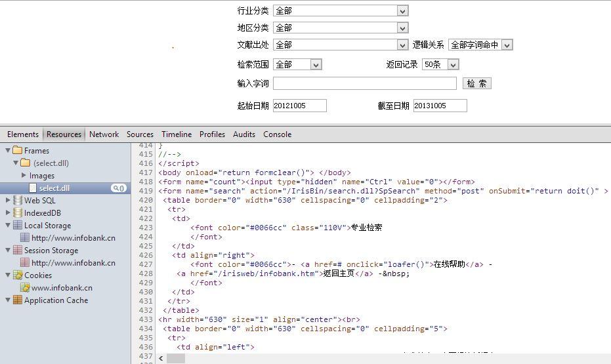Click the 检索 search button
The image size is (611, 364).
(x=477, y=83)
